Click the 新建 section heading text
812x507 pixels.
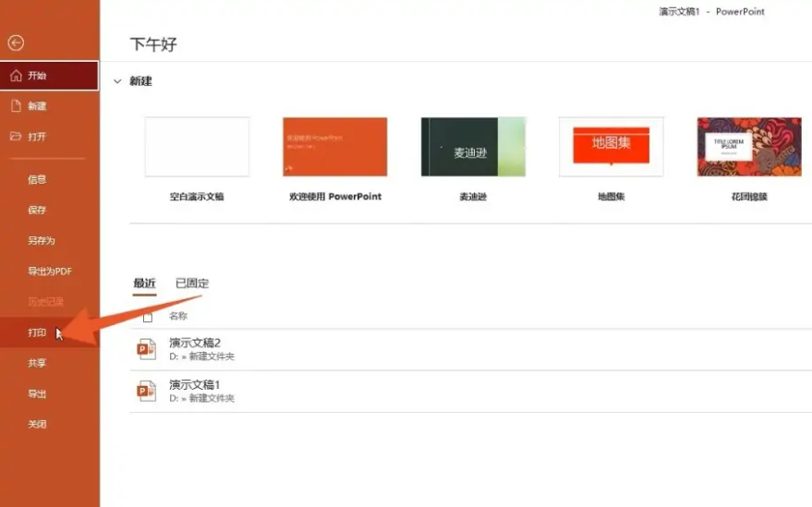pos(140,81)
